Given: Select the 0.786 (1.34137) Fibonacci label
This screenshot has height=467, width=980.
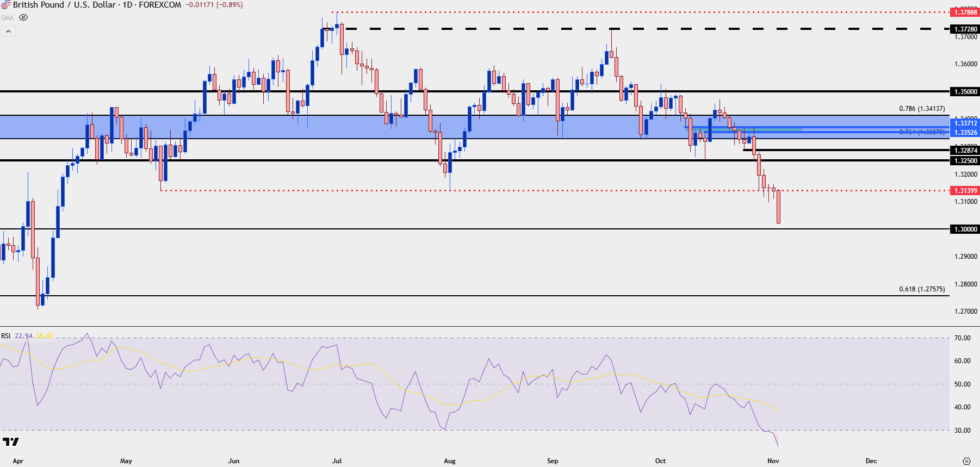Looking at the screenshot, I should (922, 109).
